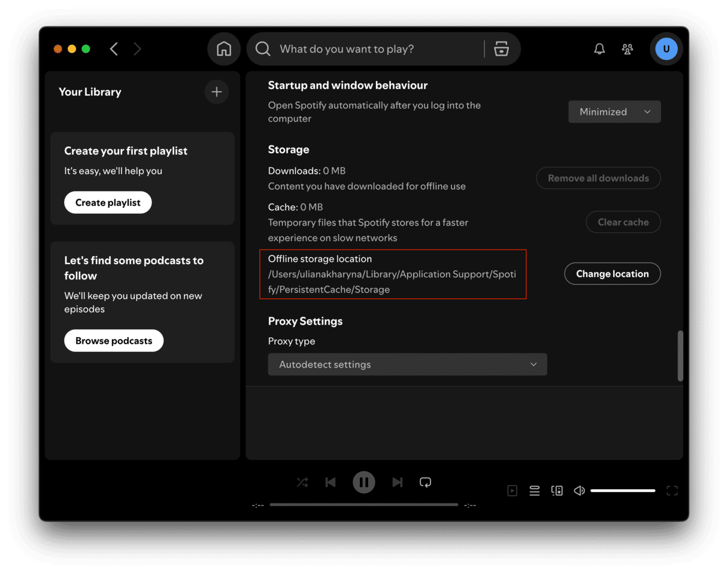Skip to previous track

[330, 482]
